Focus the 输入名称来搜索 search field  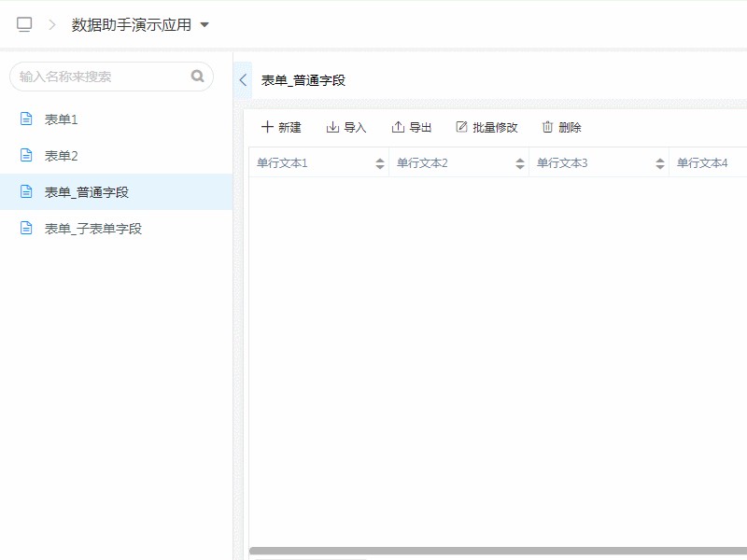[x=101, y=77]
